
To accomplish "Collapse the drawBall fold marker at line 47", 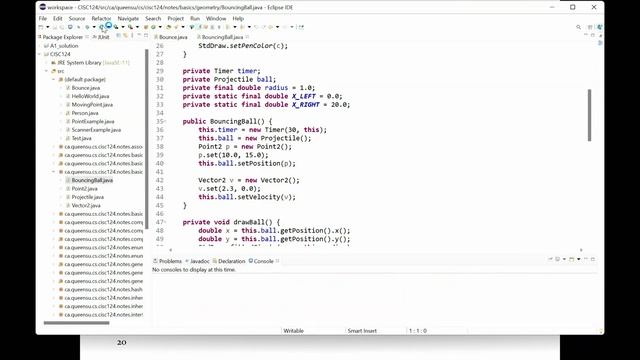I will pos(165,222).
